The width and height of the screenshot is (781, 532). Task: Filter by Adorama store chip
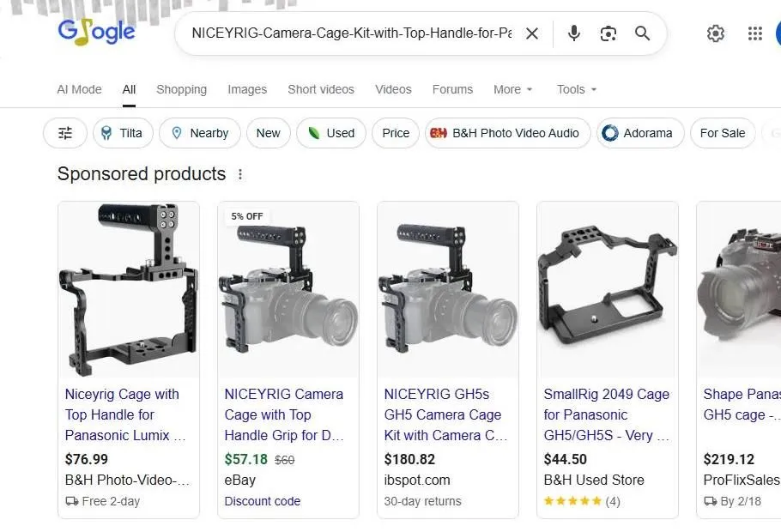[x=640, y=133]
